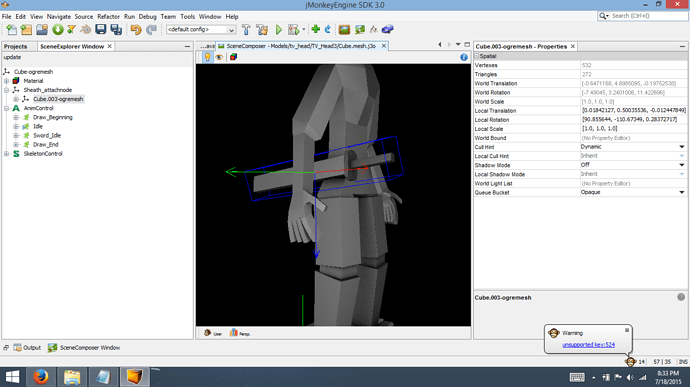This screenshot has height=387, width=690.
Task: Select the Cube.003-ogremesh tree item
Action: (x=58, y=99)
